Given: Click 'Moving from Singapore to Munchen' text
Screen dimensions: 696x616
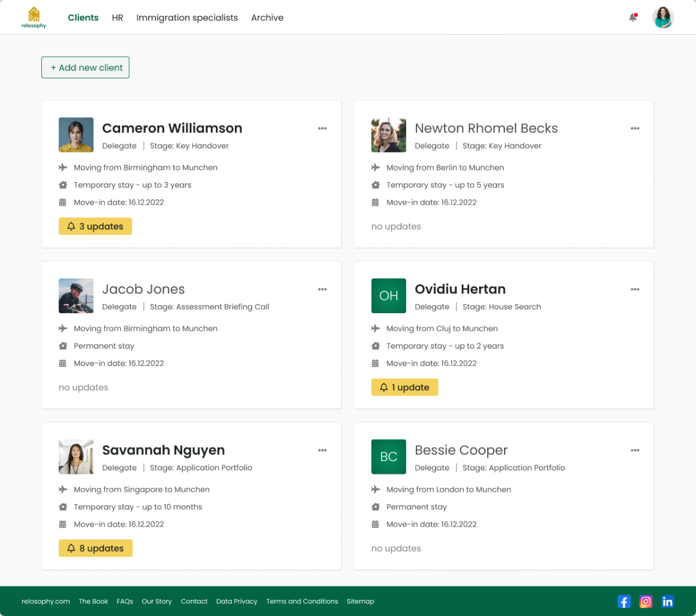Looking at the screenshot, I should (x=142, y=490).
